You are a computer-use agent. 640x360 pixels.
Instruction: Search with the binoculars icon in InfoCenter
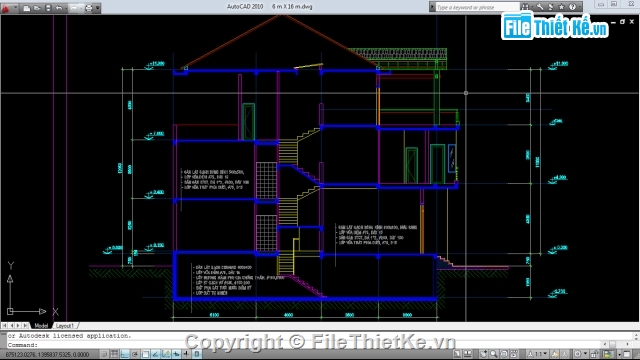tap(525, 7)
